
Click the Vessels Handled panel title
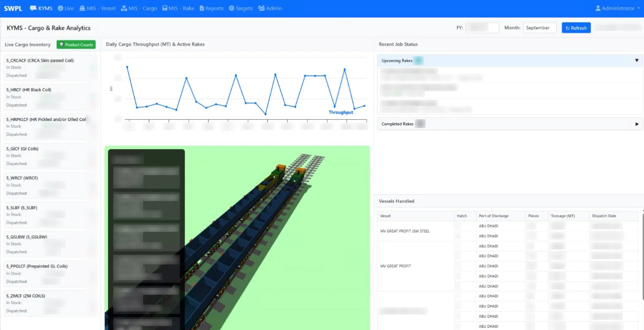point(396,201)
